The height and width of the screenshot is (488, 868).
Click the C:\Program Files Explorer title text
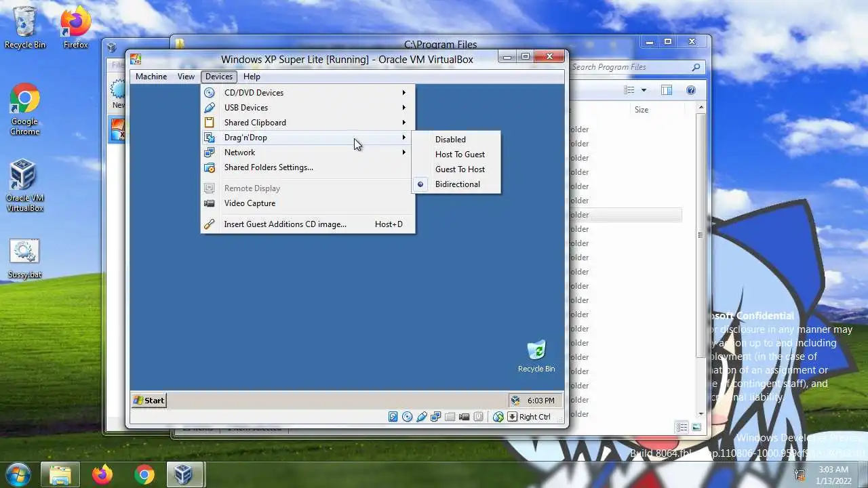440,45
